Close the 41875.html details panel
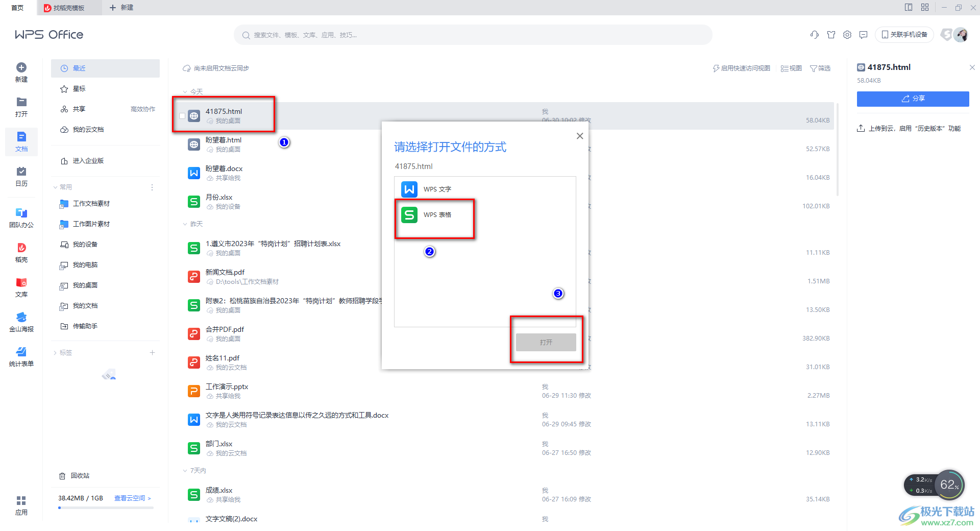980x531 pixels. pyautogui.click(x=972, y=67)
